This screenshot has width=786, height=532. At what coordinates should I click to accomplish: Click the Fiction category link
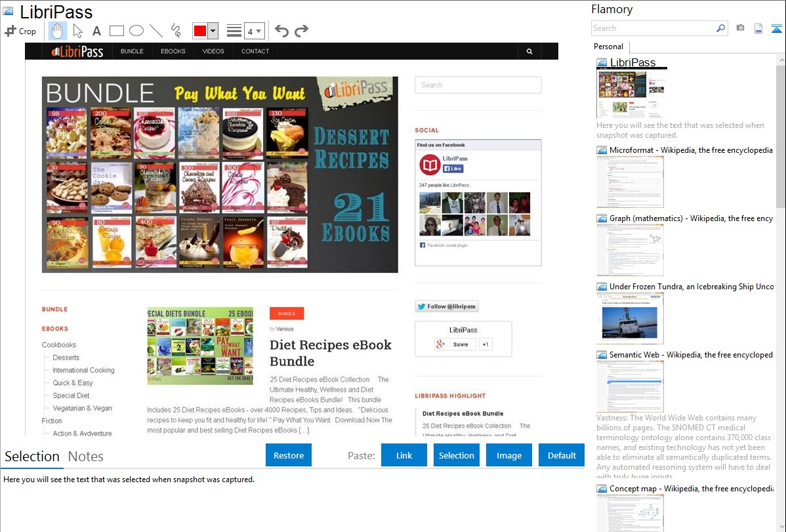[52, 420]
